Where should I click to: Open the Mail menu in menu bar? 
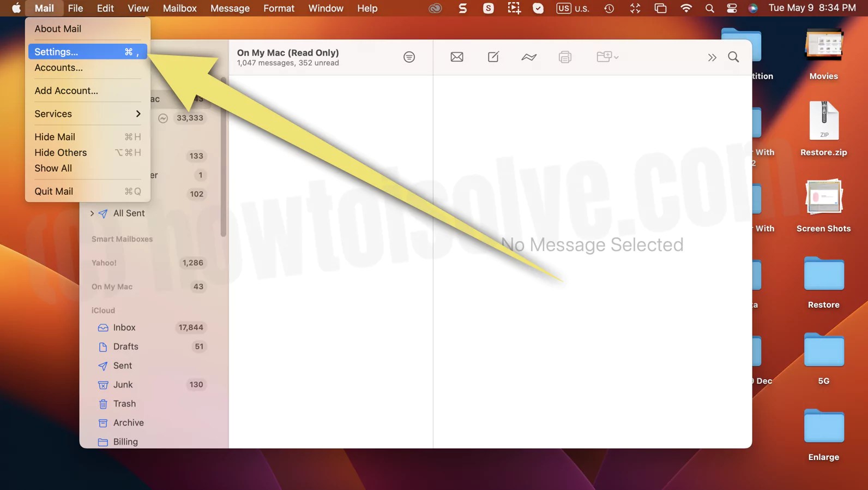[x=44, y=8]
